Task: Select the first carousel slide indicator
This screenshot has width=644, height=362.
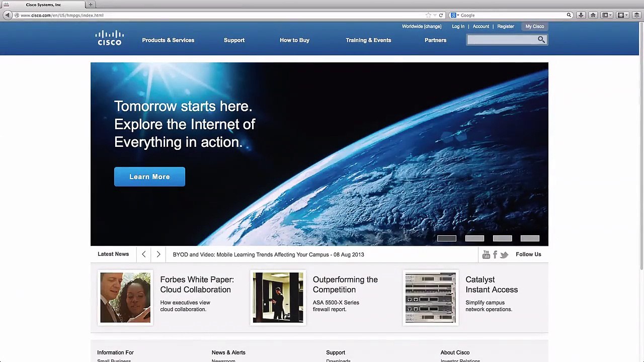Action: [x=447, y=238]
